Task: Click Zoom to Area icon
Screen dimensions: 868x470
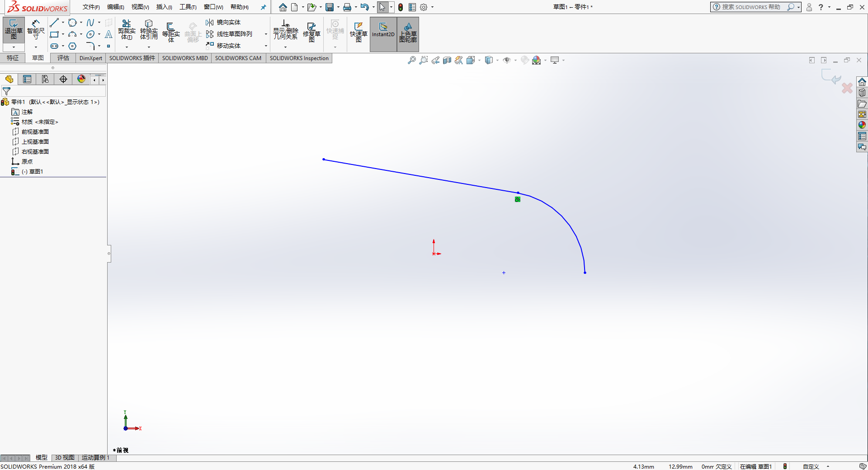Action: coord(423,60)
